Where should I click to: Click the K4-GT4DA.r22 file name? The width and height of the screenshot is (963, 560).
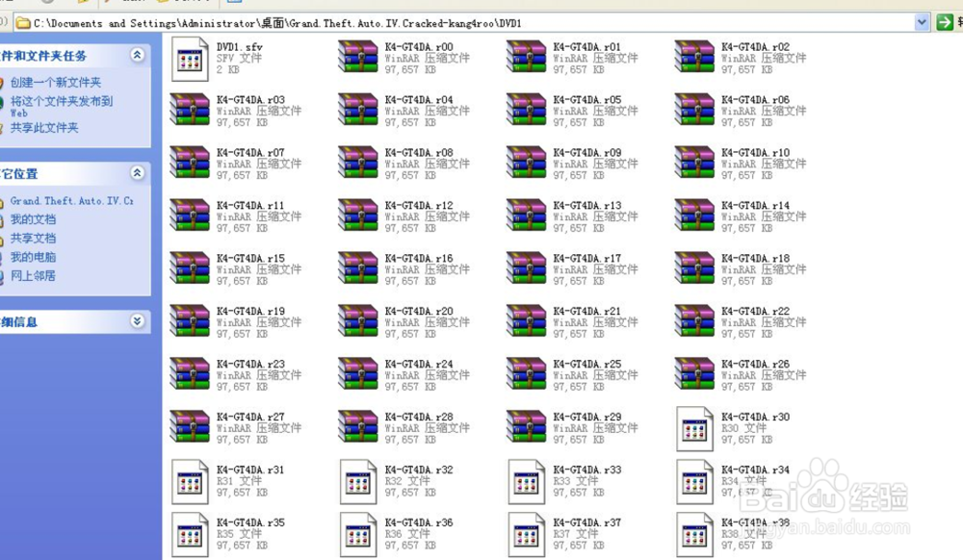click(755, 311)
